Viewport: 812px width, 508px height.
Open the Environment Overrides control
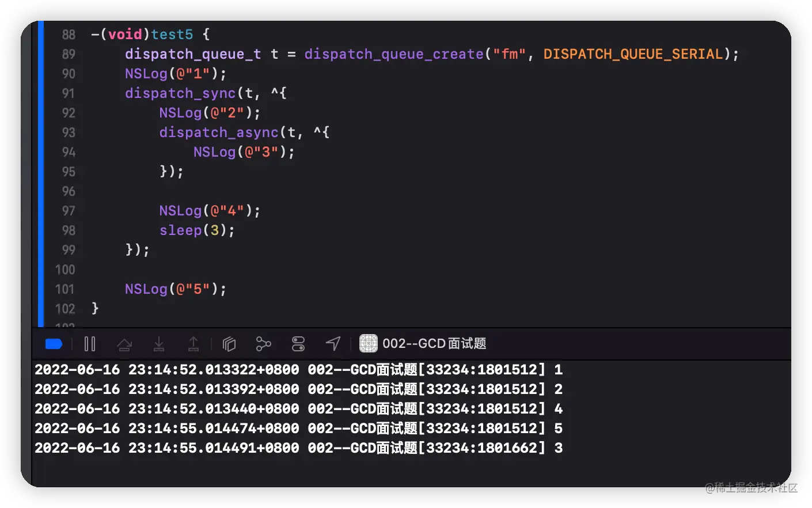click(298, 344)
